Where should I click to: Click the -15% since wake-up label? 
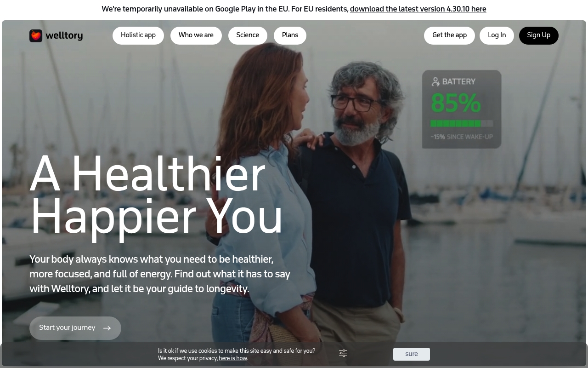[x=462, y=137]
